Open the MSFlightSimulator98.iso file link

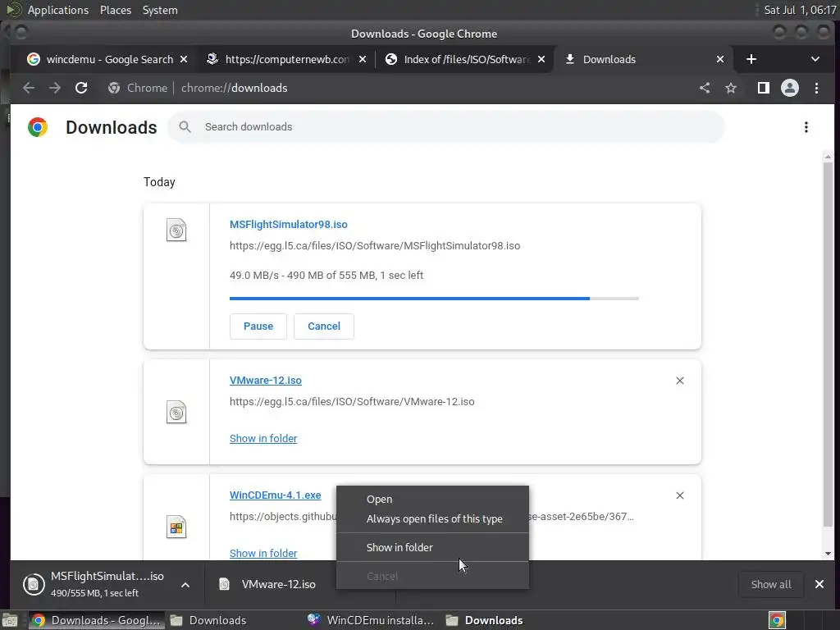coord(288,225)
